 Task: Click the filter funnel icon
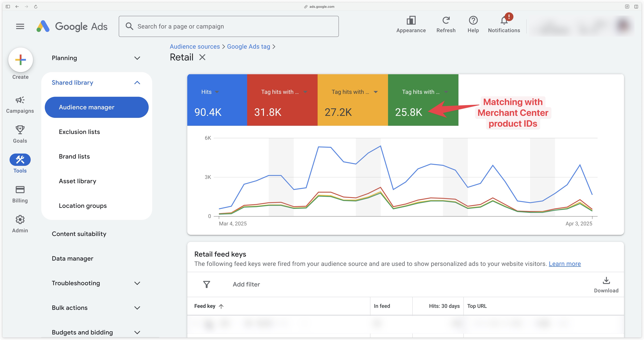(207, 284)
